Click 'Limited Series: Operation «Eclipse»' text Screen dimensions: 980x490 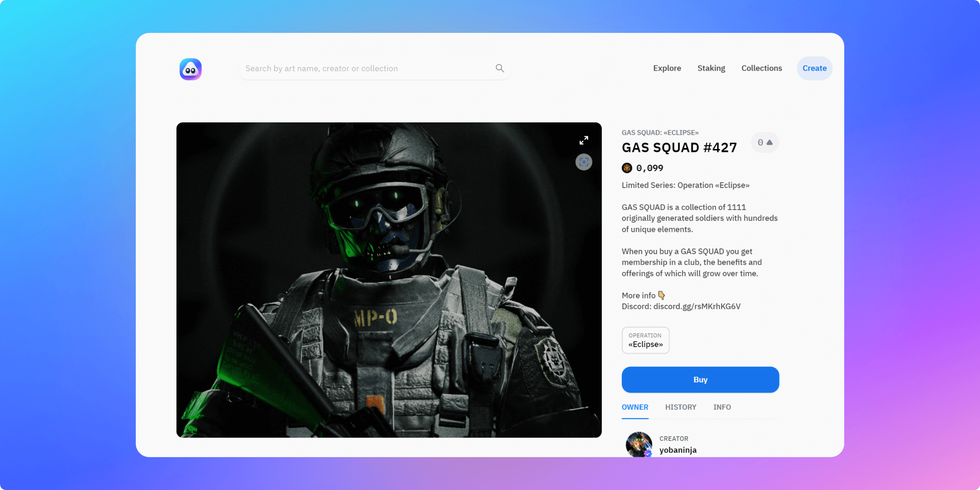(x=686, y=185)
